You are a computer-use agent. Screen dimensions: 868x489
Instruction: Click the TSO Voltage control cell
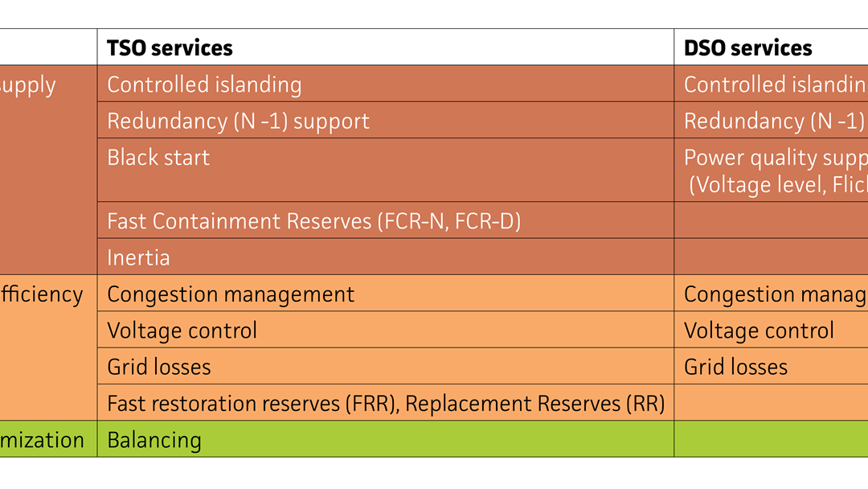385,330
